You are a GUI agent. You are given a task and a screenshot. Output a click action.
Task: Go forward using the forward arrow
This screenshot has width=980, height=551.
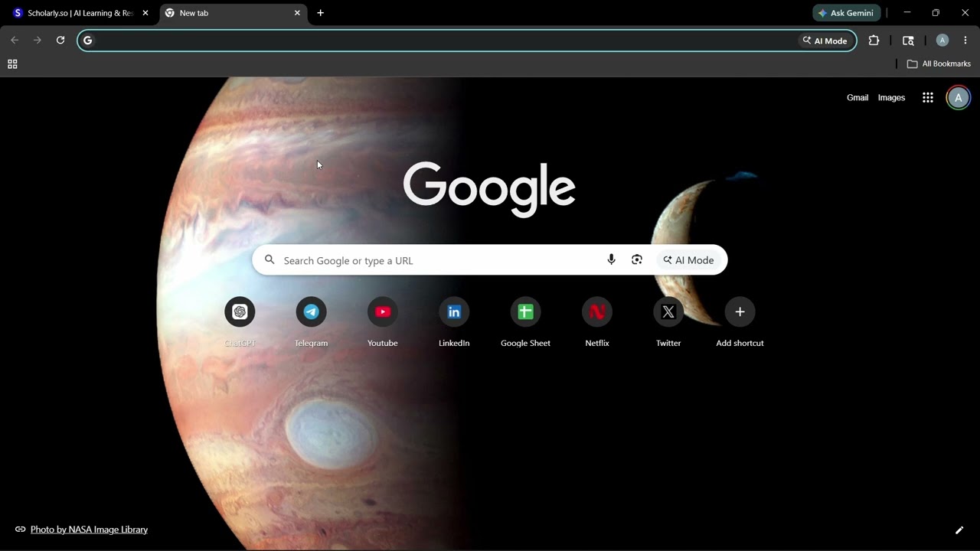click(37, 40)
